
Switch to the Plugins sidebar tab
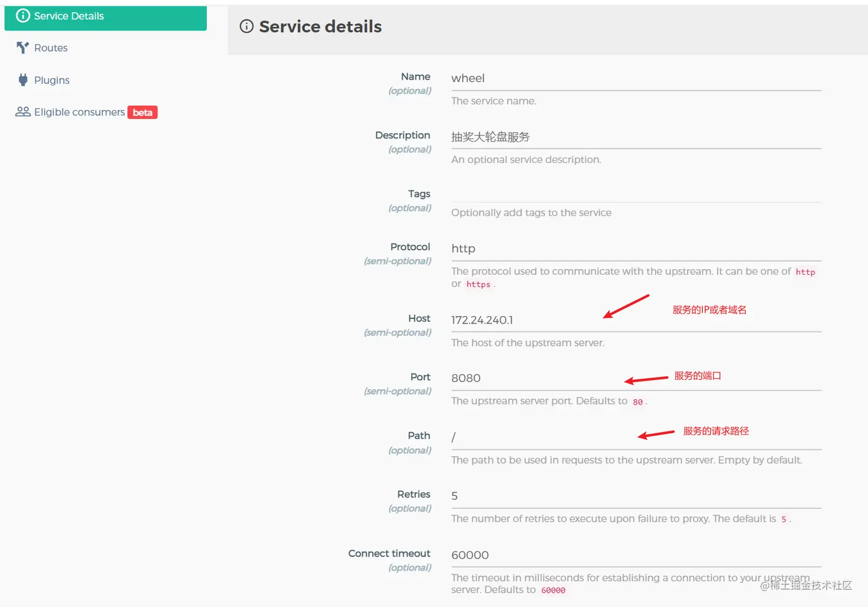(x=106, y=80)
